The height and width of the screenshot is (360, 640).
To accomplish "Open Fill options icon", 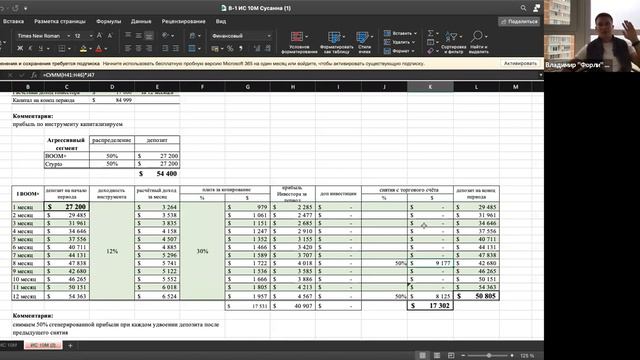I will (431, 42).
